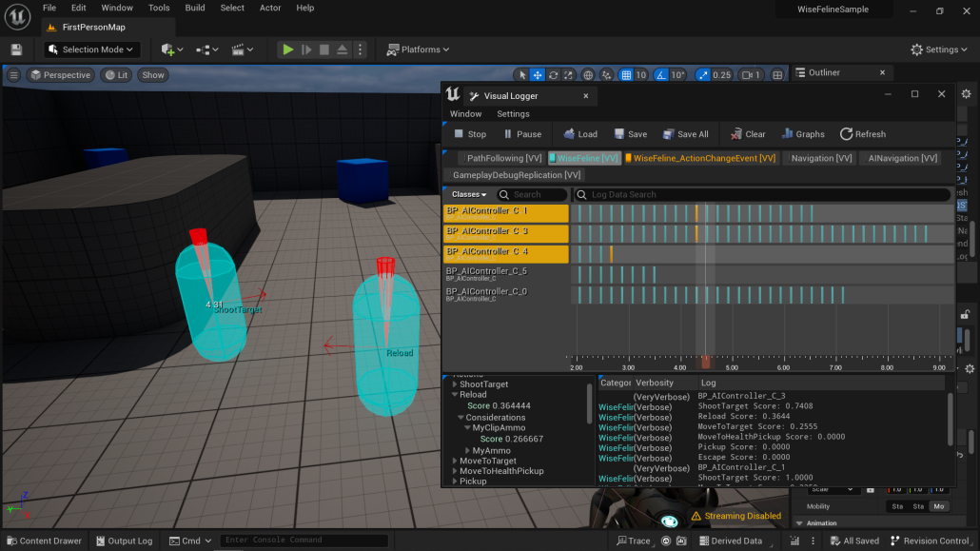Open the Classes filter dropdown
The height and width of the screenshot is (551, 980).
point(469,194)
